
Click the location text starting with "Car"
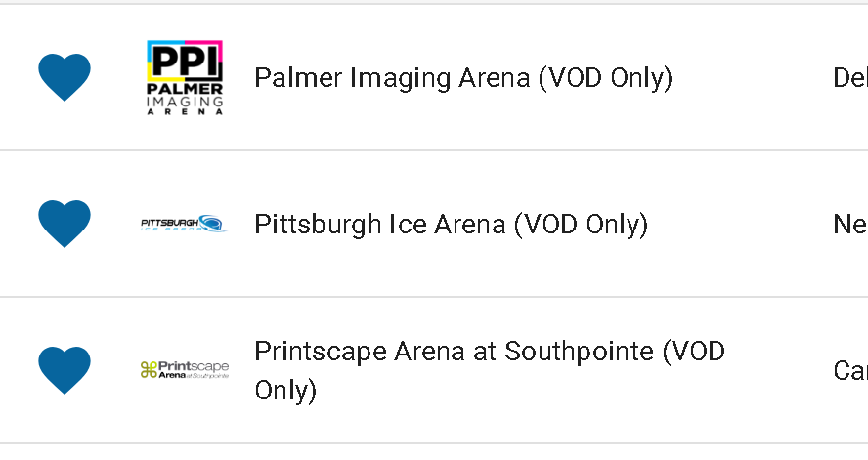pyautogui.click(x=850, y=371)
